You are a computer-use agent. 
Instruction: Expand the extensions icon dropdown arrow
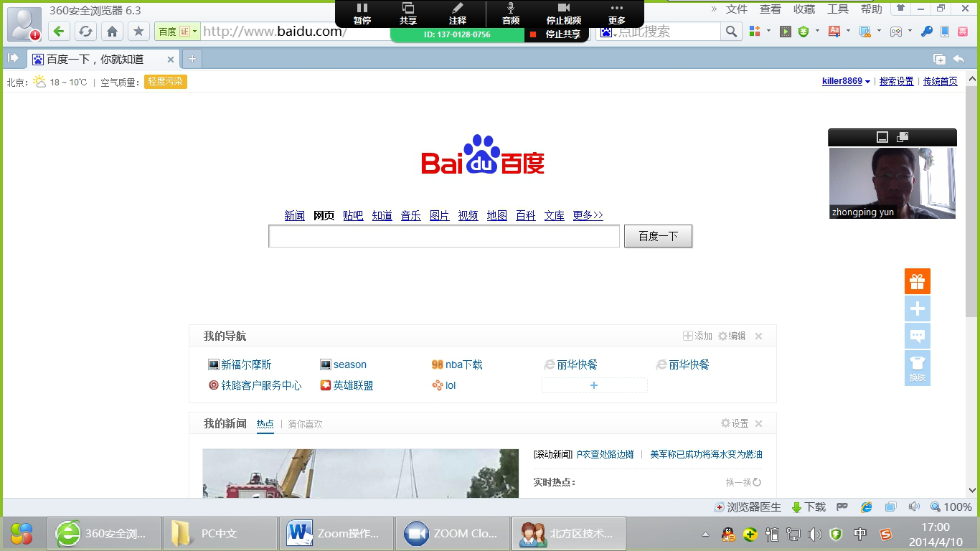(768, 31)
